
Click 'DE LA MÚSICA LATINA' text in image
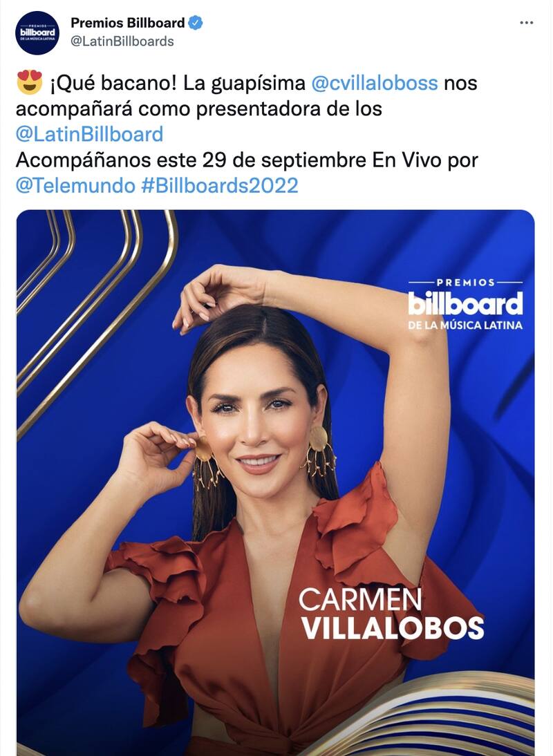point(465,325)
